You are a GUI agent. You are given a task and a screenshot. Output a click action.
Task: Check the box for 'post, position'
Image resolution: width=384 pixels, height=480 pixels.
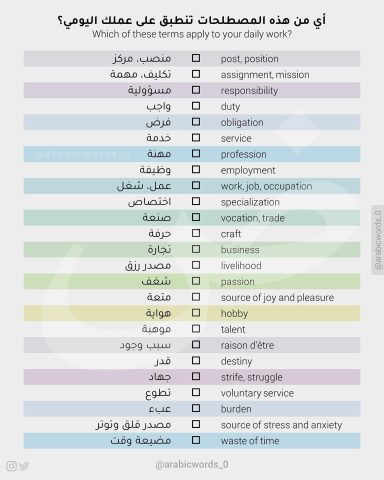[x=196, y=58]
